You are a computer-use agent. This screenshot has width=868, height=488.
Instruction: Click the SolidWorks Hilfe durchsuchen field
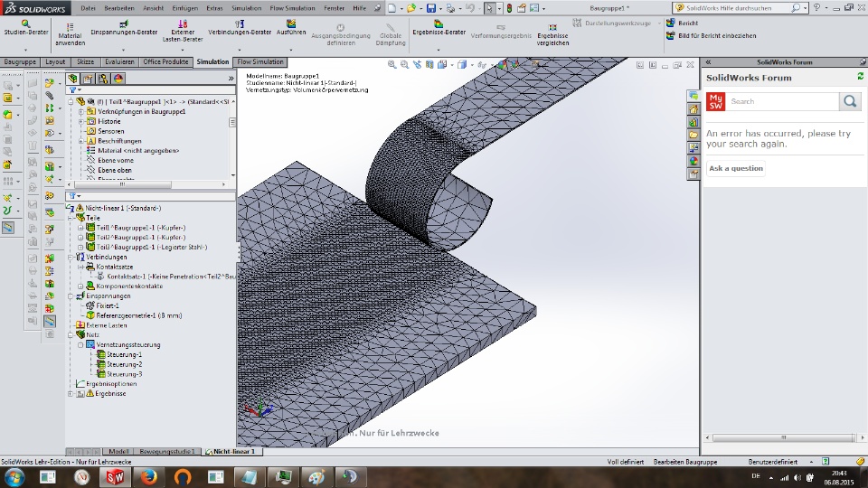[736, 8]
